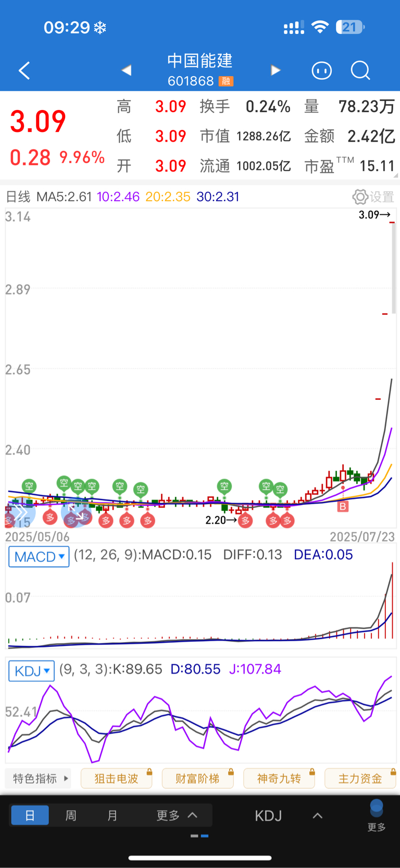The width and height of the screenshot is (400, 868).
Task: Tap the purple 10:2.46 MA label
Action: coord(118,197)
